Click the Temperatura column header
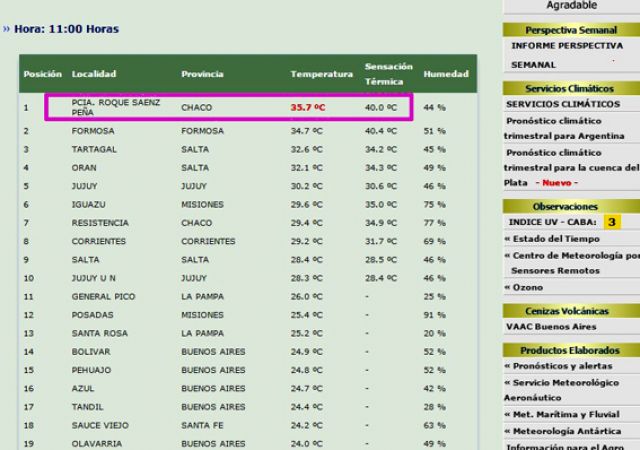The width and height of the screenshot is (640, 450). (x=321, y=74)
